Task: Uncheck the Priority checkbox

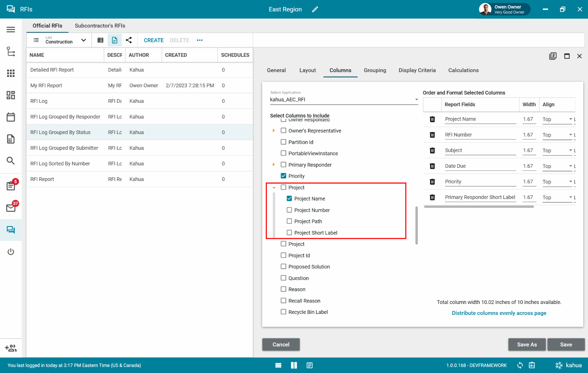Action: (x=283, y=176)
